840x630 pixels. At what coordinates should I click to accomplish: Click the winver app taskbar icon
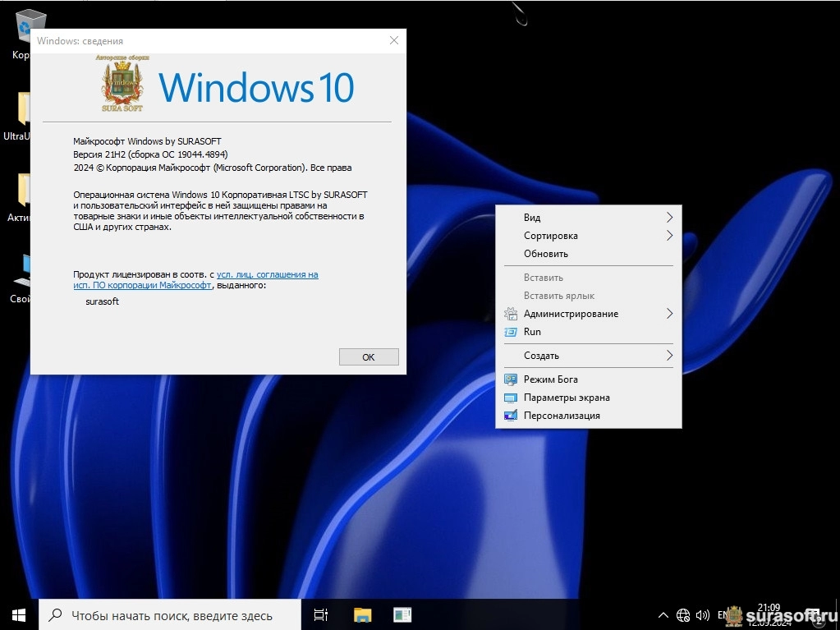(x=402, y=614)
